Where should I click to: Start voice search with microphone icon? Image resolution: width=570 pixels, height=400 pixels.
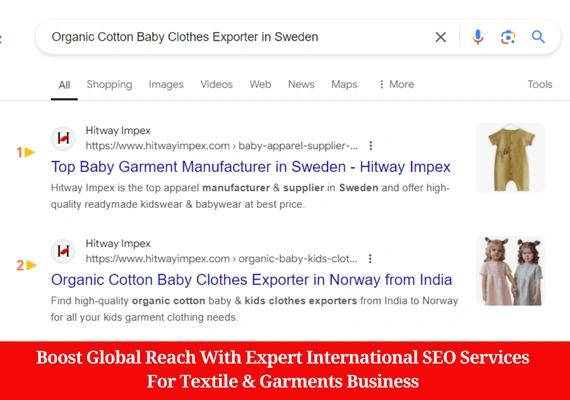(x=478, y=37)
